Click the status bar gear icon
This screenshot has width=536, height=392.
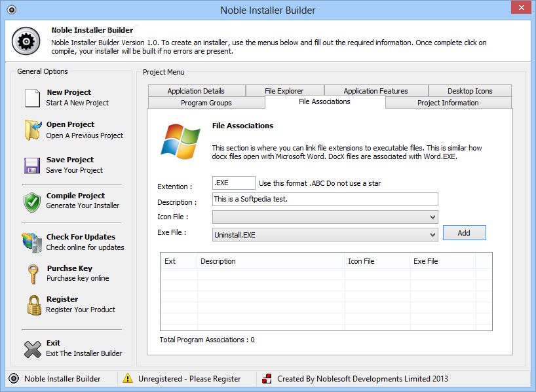tap(14, 378)
